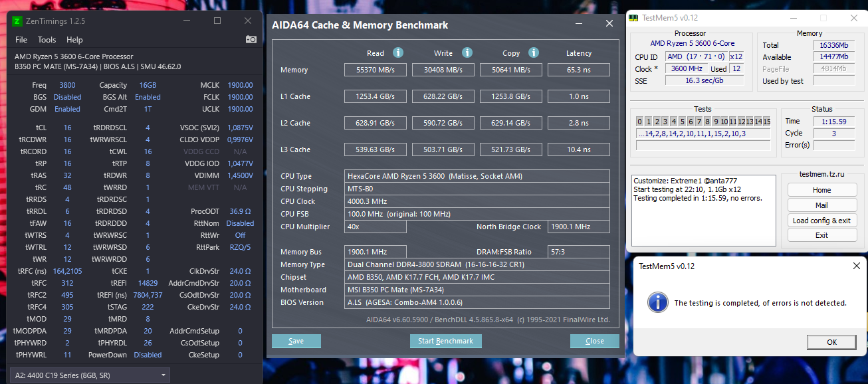Click the BIOS Version A.LS field
The image size is (868, 384).
477,302
